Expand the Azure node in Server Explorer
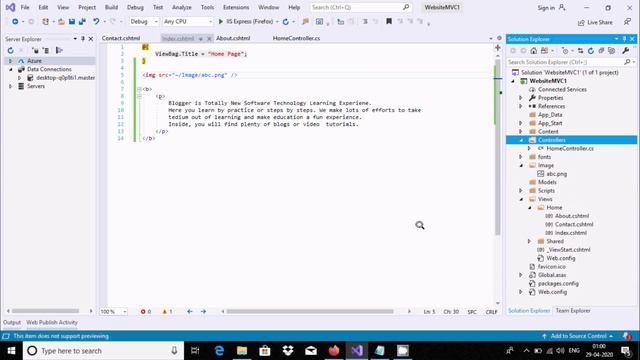 coord(11,61)
